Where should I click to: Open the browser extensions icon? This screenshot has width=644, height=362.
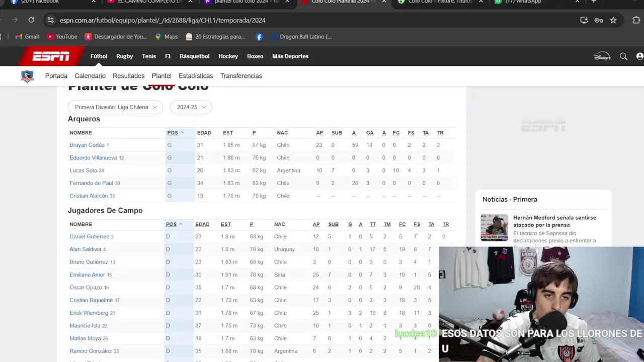[x=636, y=20]
